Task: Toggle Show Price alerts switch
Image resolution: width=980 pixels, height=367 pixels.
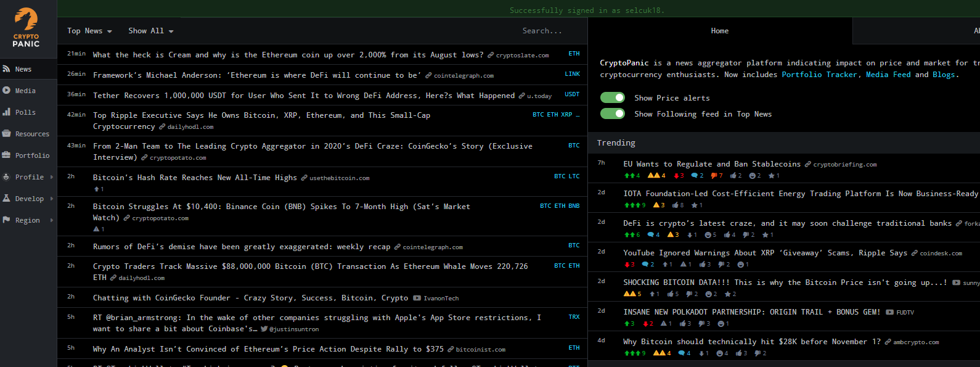Action: coord(613,97)
